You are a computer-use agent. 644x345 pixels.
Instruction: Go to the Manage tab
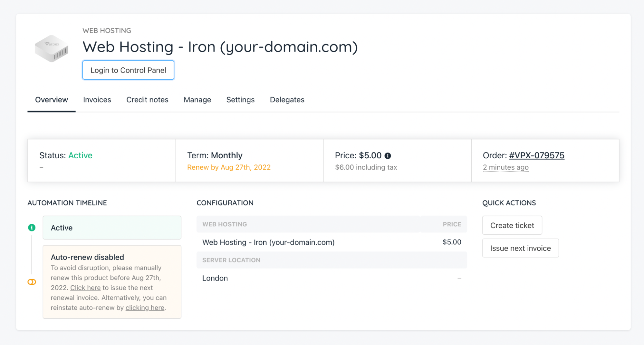point(197,100)
